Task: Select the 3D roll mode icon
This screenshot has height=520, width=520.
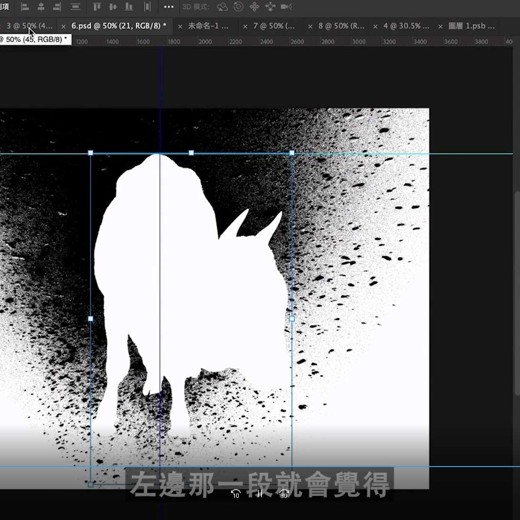Action: point(238,7)
